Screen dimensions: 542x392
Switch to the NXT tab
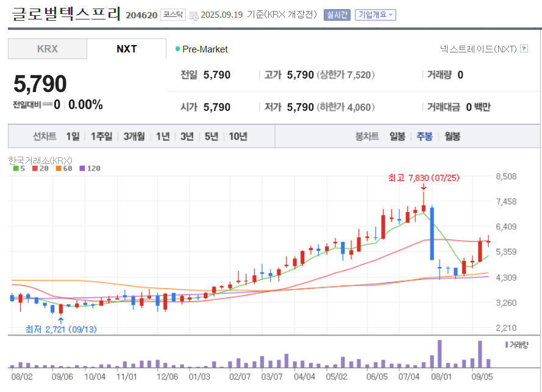[127, 49]
